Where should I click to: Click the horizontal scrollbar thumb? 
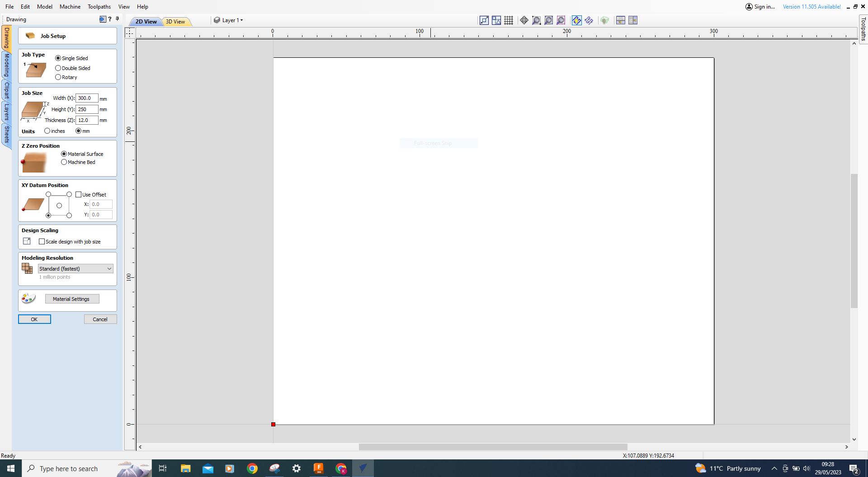tap(493, 447)
